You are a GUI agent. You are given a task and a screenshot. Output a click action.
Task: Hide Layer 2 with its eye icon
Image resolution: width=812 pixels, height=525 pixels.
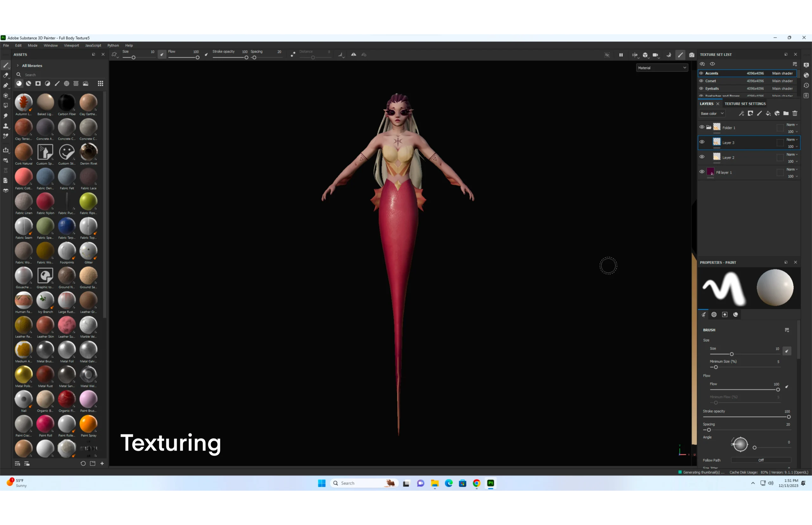(702, 157)
